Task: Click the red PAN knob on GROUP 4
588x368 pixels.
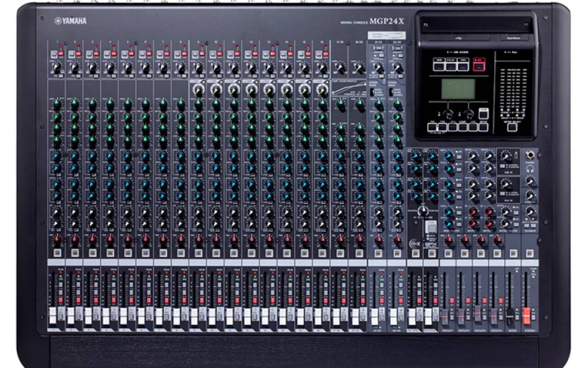Action: pos(497,240)
